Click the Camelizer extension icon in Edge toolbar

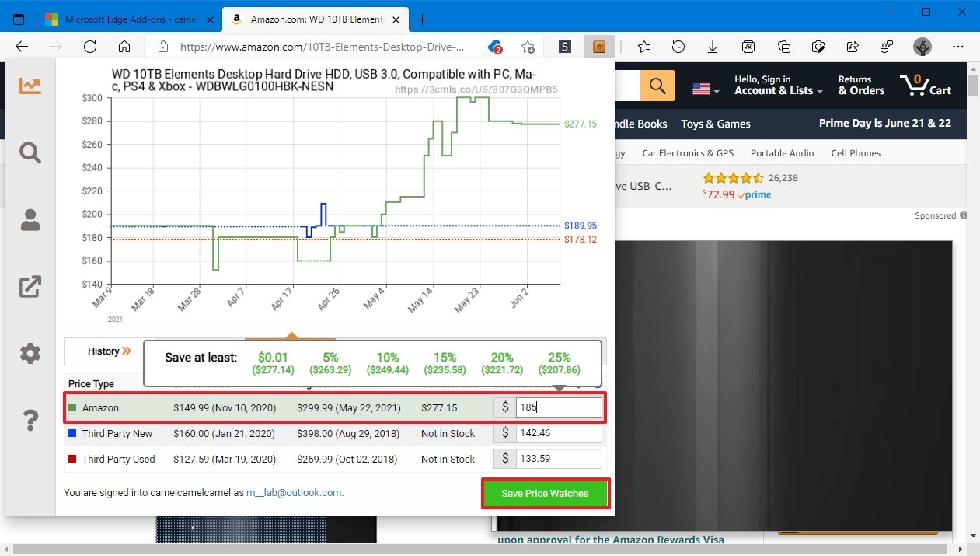(x=599, y=47)
